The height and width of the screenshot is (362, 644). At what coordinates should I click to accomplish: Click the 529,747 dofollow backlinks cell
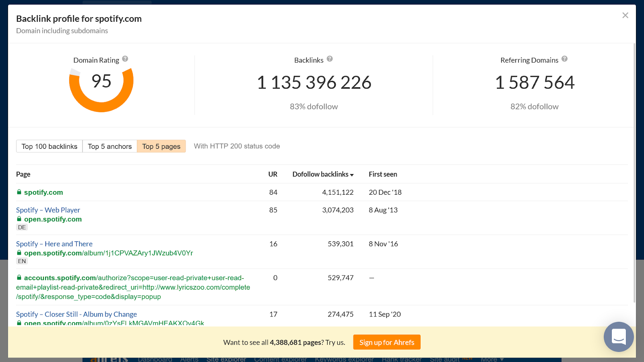click(341, 278)
